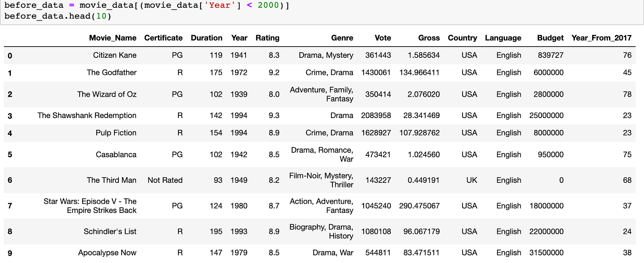Viewport: 644px width, 263px height.
Task: Select the Casablanca cell
Action: pos(116,154)
